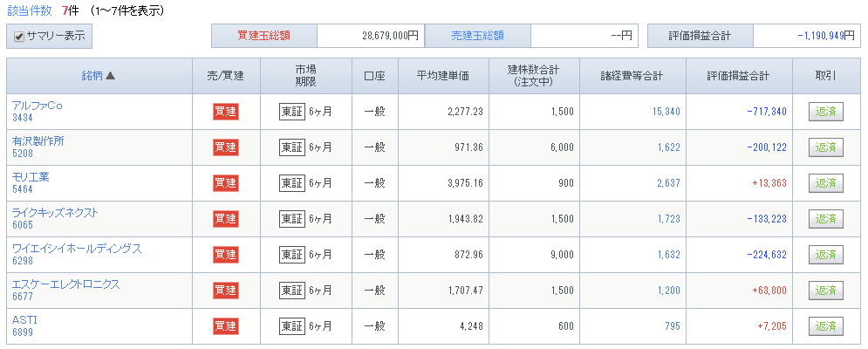Click 評価損益 -717,340 value link
The width and height of the screenshot is (868, 349).
(x=766, y=112)
